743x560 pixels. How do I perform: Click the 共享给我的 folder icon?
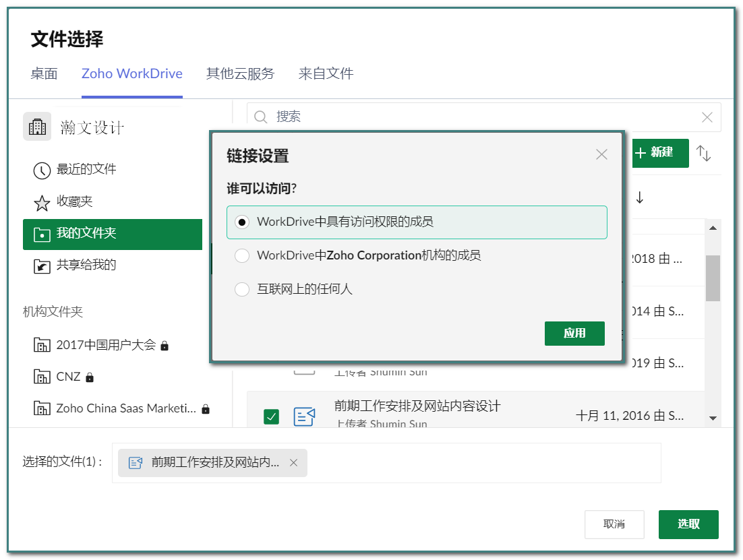42,266
